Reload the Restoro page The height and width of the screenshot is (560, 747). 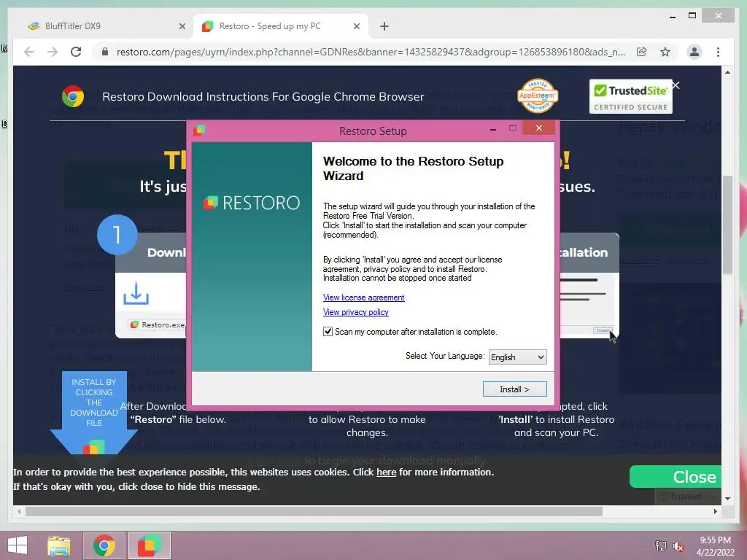point(76,52)
